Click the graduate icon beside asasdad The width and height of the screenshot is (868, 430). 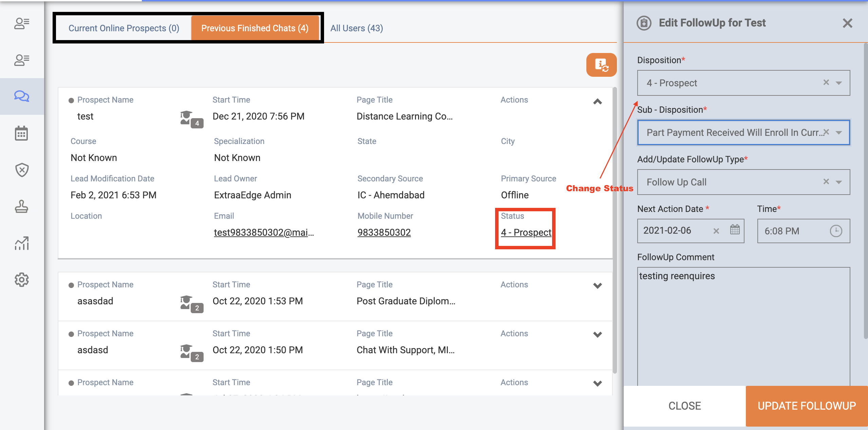[192, 304]
